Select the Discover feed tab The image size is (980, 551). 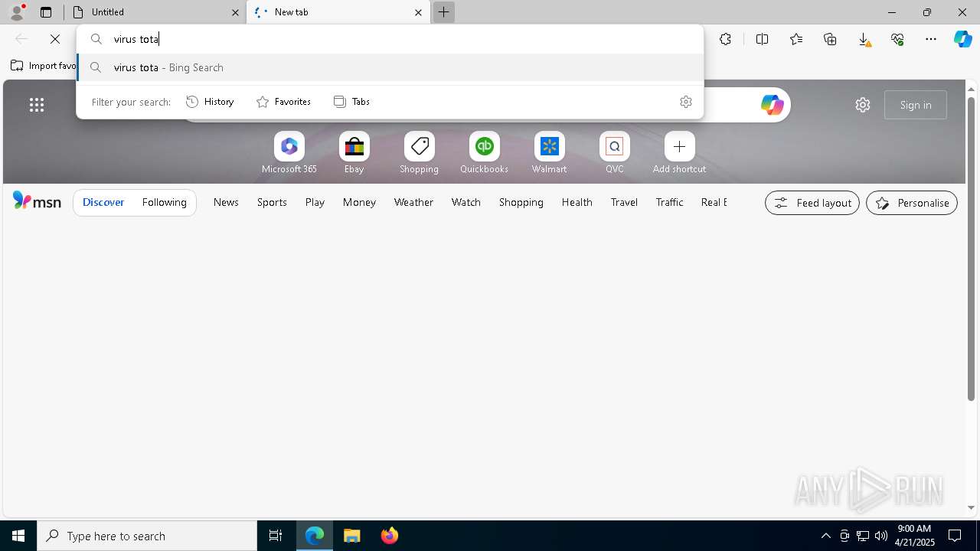[103, 202]
